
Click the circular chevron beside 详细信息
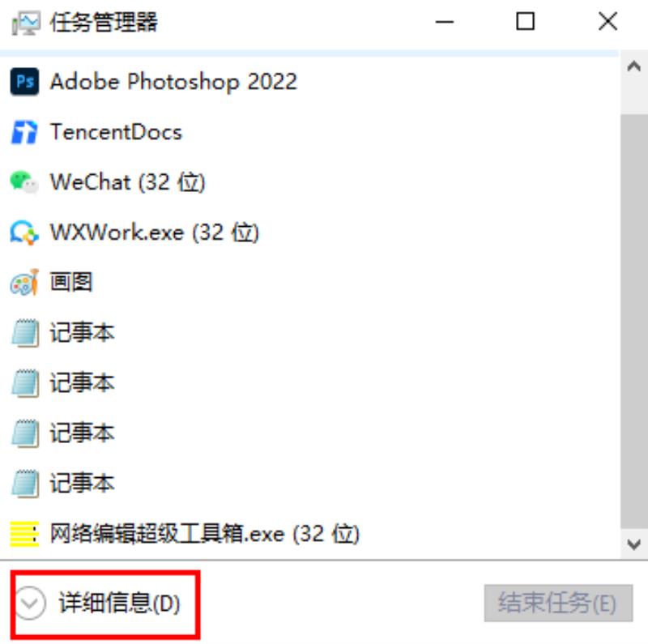coord(30,603)
